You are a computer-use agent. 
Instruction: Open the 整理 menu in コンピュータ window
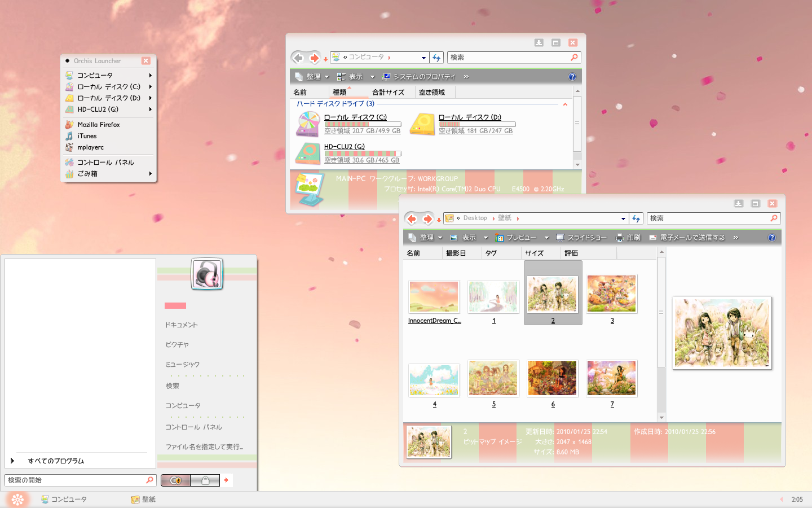tap(312, 77)
